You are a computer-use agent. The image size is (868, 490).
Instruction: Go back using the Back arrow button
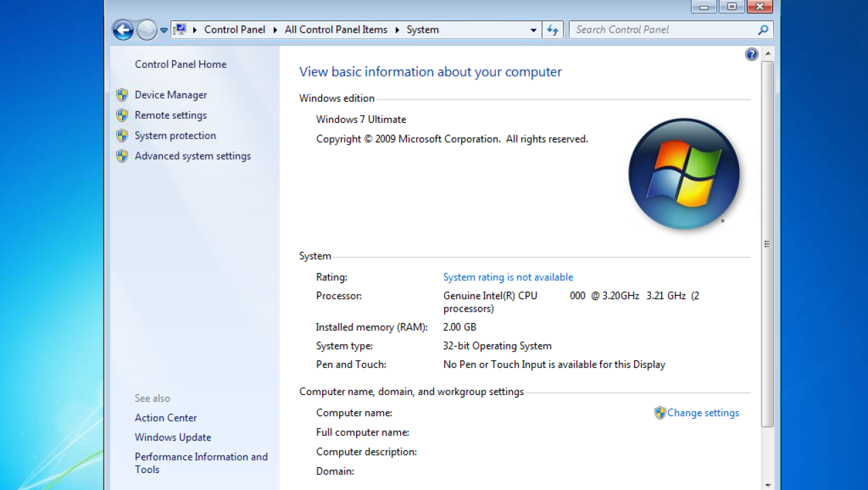click(123, 30)
